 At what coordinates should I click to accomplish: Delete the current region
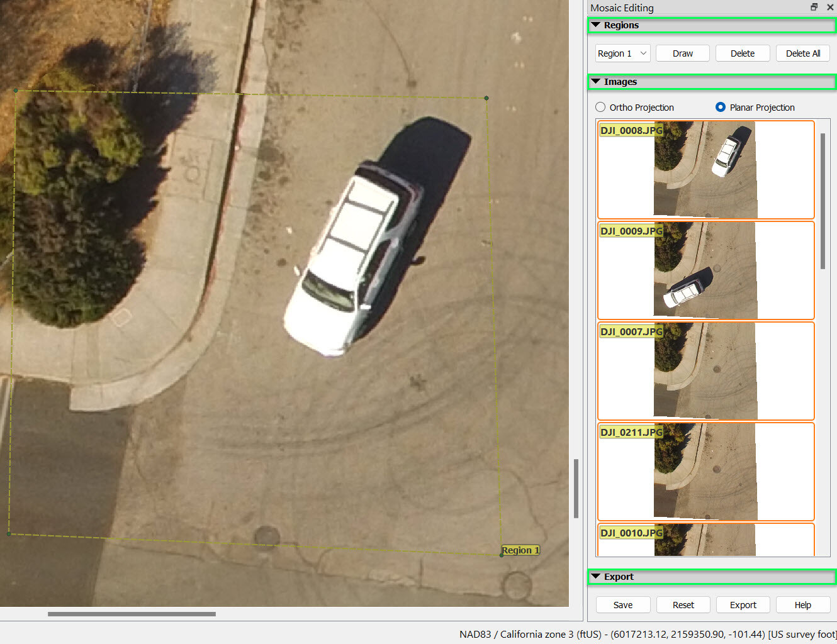click(742, 53)
